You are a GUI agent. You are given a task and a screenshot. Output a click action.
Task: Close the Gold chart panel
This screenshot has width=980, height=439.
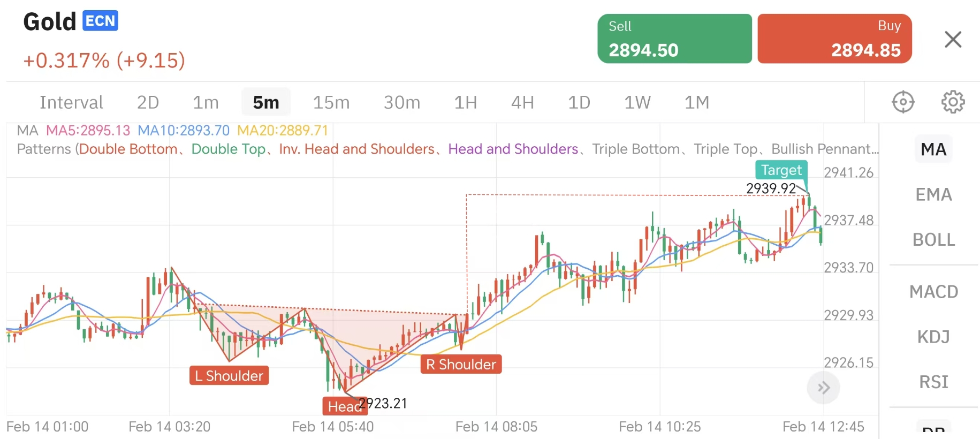953,39
